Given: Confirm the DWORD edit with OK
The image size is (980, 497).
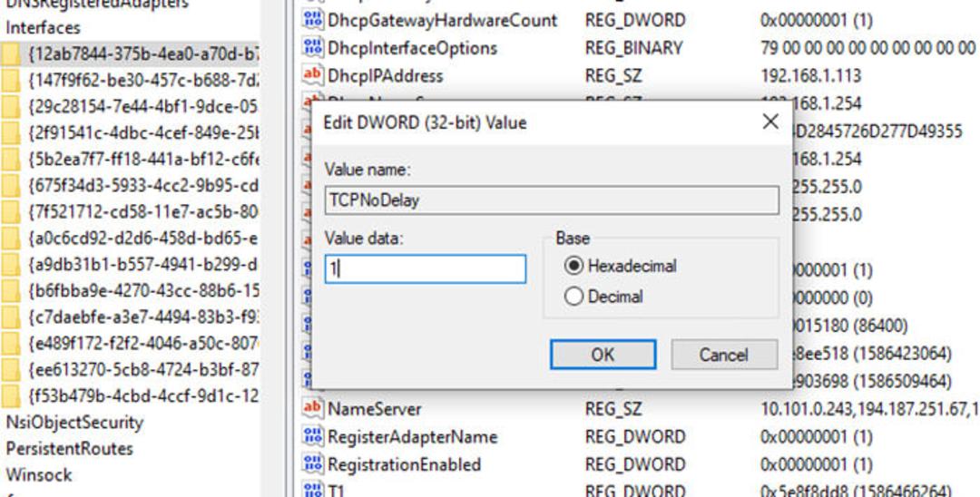Looking at the screenshot, I should point(603,355).
